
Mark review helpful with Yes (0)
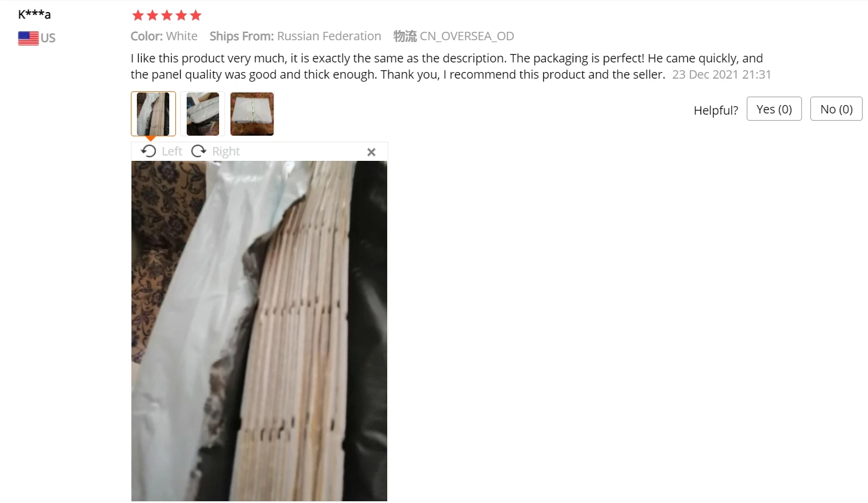coord(774,109)
